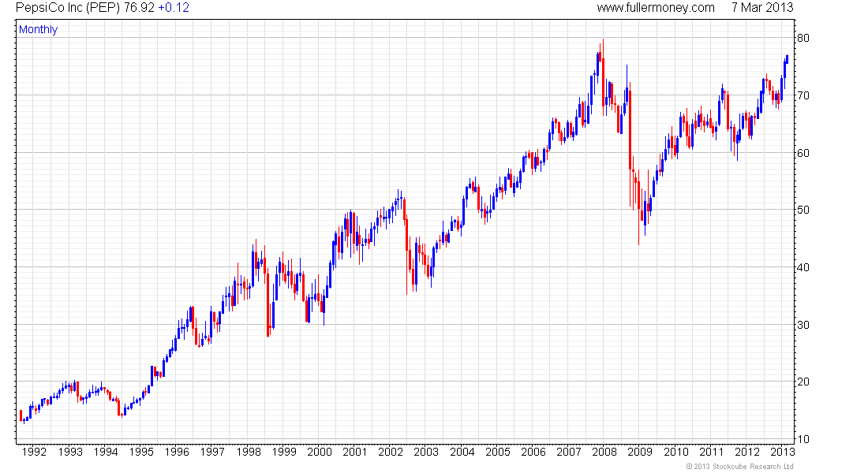
Task: Click the latest blue candle at 2013 high
Action: pyautogui.click(x=788, y=58)
